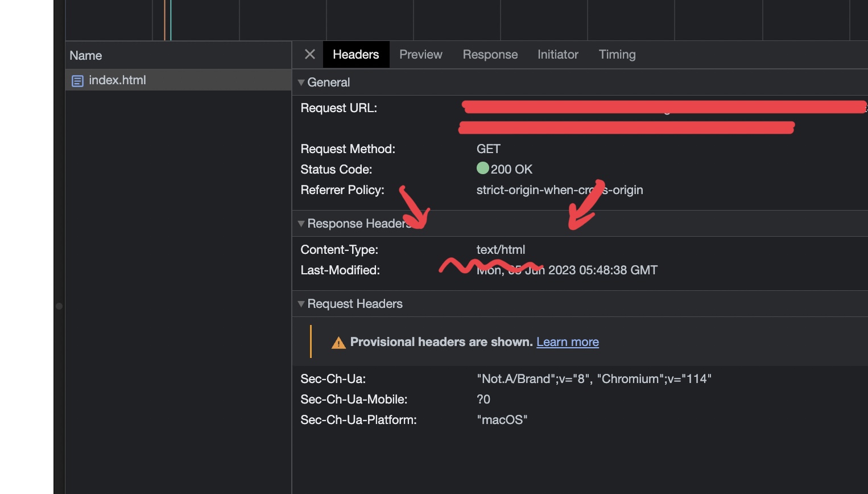Show the Timing tab

pyautogui.click(x=617, y=55)
